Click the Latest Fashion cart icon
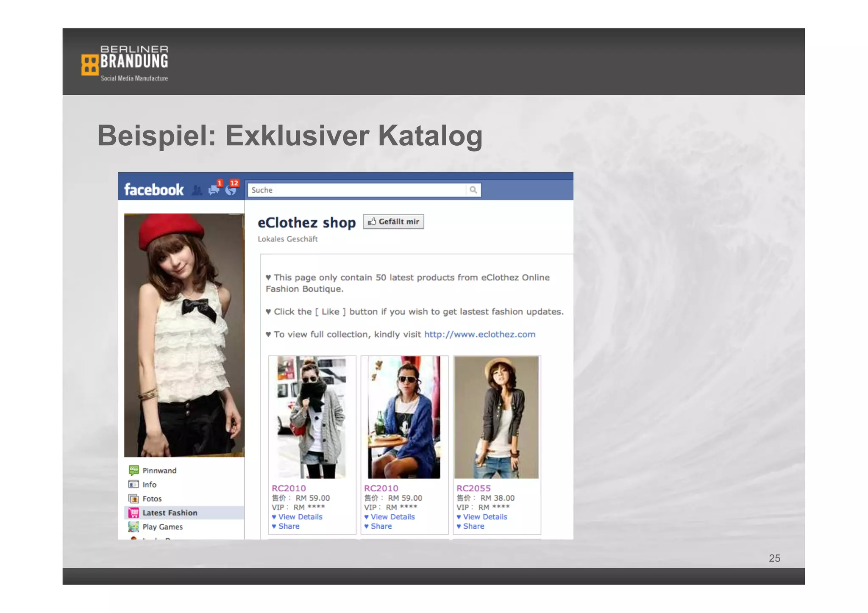This screenshot has width=868, height=613. (134, 513)
